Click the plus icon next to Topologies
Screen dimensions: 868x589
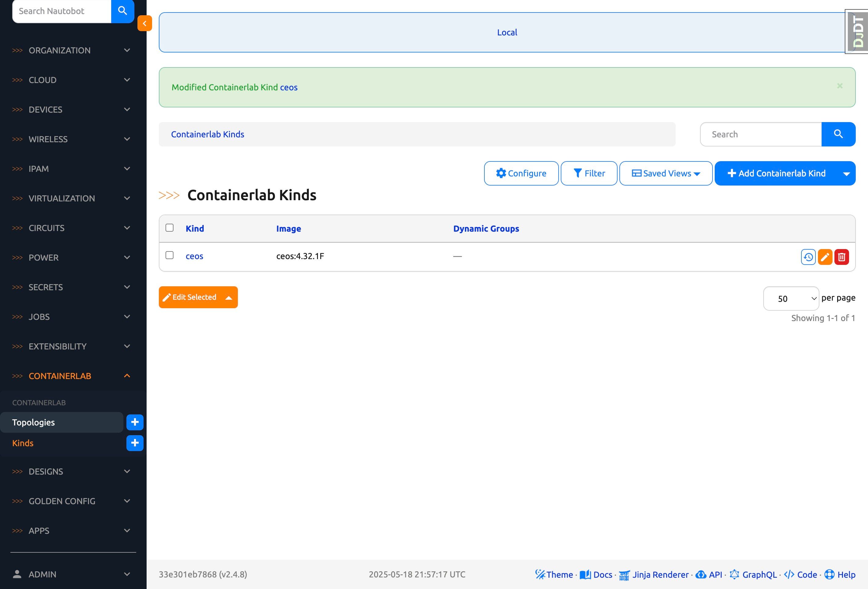click(x=135, y=422)
